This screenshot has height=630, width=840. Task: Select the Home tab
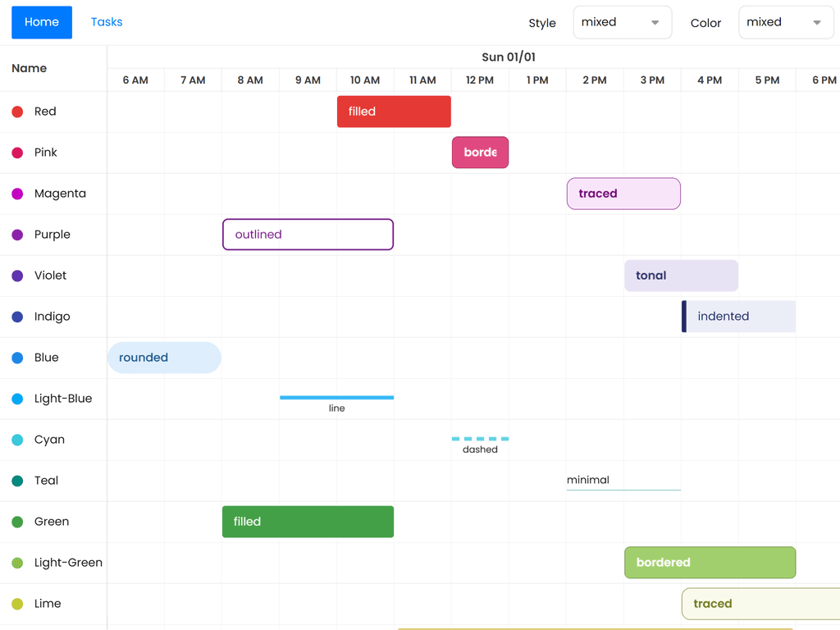[42, 22]
